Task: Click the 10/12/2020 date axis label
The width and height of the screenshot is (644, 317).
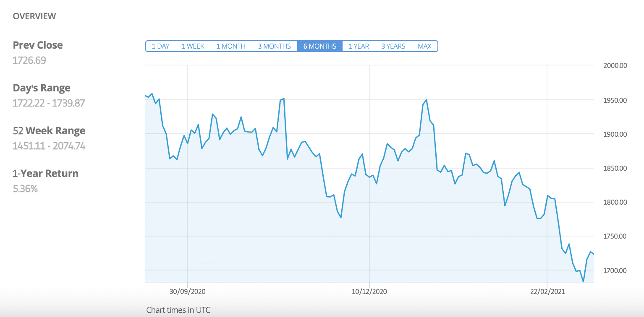Action: point(369,291)
